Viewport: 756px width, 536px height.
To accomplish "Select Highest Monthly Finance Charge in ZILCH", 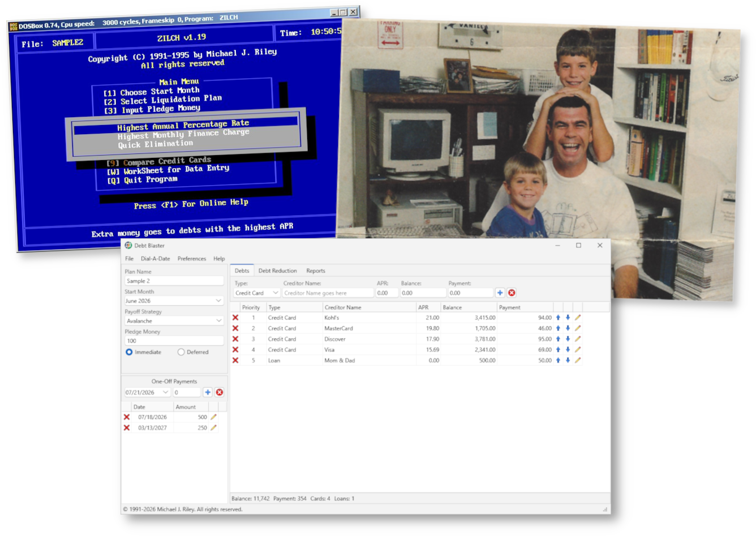I will pyautogui.click(x=183, y=134).
